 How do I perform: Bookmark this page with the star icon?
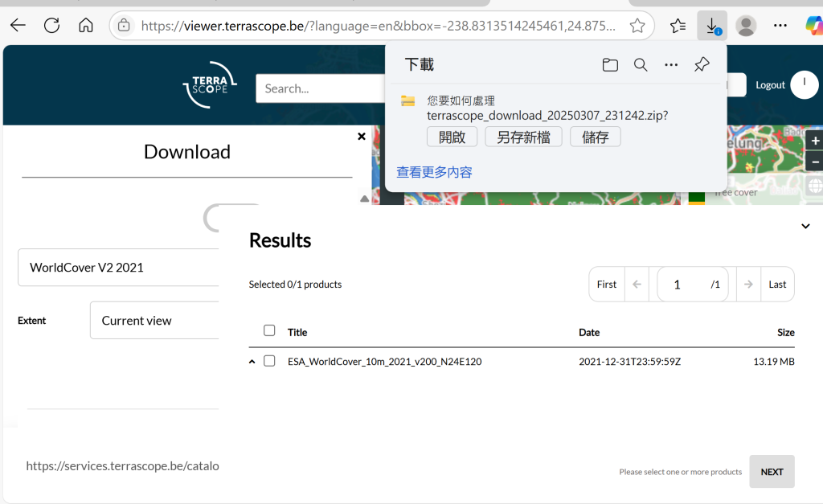point(637,25)
